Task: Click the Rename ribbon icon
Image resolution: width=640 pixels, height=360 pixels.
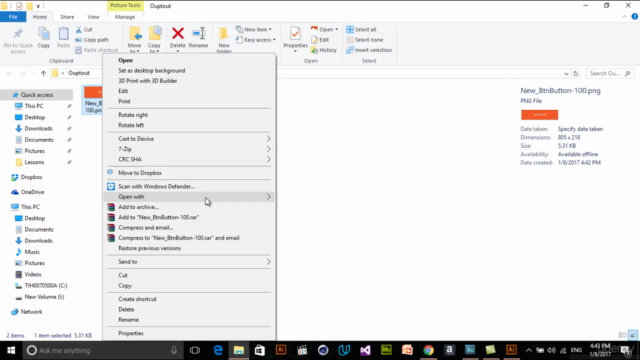Action: tap(198, 38)
